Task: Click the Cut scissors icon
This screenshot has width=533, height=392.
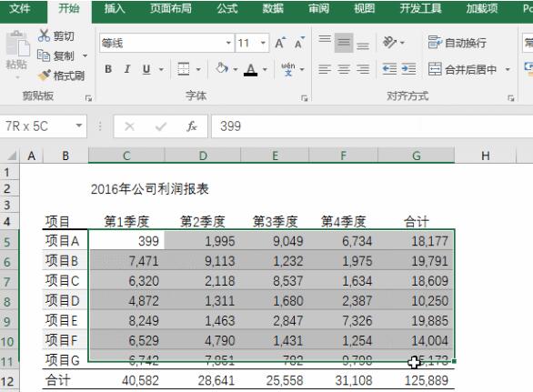Action: [44, 35]
